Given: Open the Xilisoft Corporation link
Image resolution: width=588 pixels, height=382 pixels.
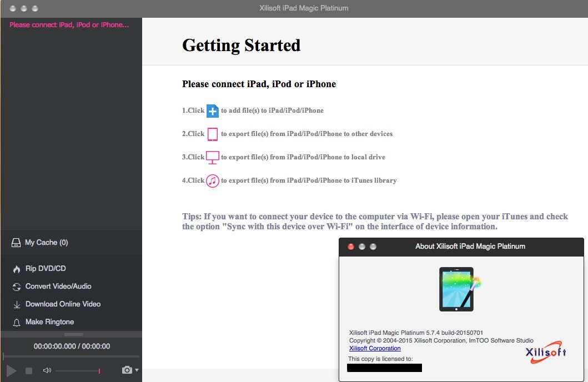Looking at the screenshot, I should [375, 348].
